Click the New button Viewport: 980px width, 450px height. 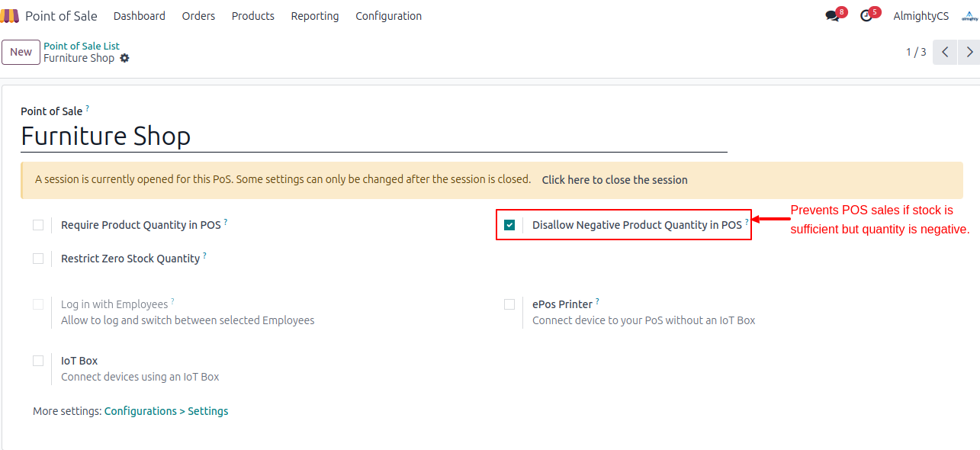point(21,52)
